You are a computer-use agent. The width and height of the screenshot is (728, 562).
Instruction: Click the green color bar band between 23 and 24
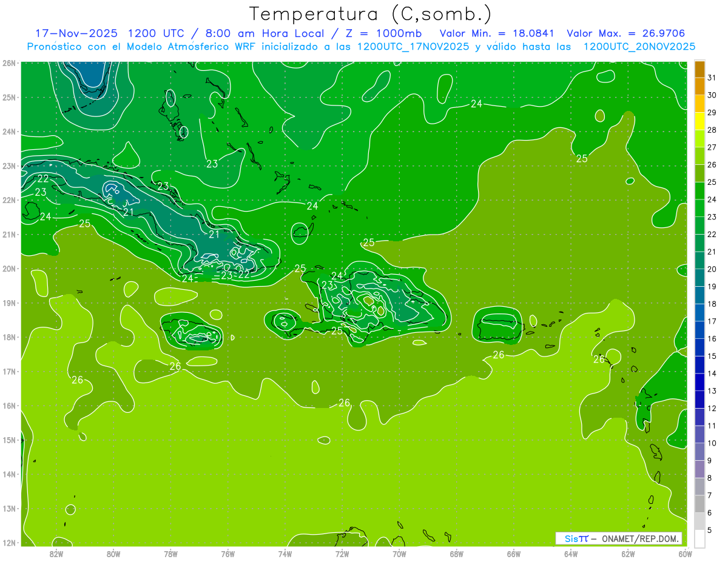pyautogui.click(x=699, y=208)
